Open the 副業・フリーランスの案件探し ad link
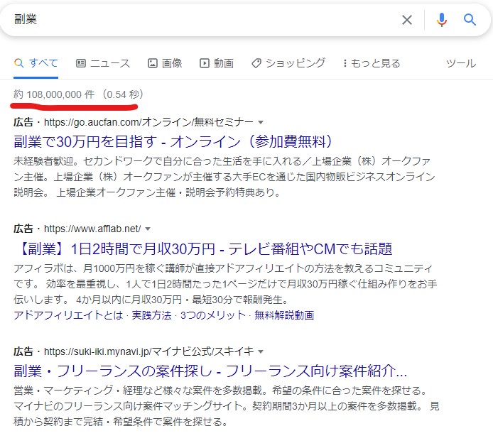493x448 pixels. (210, 371)
